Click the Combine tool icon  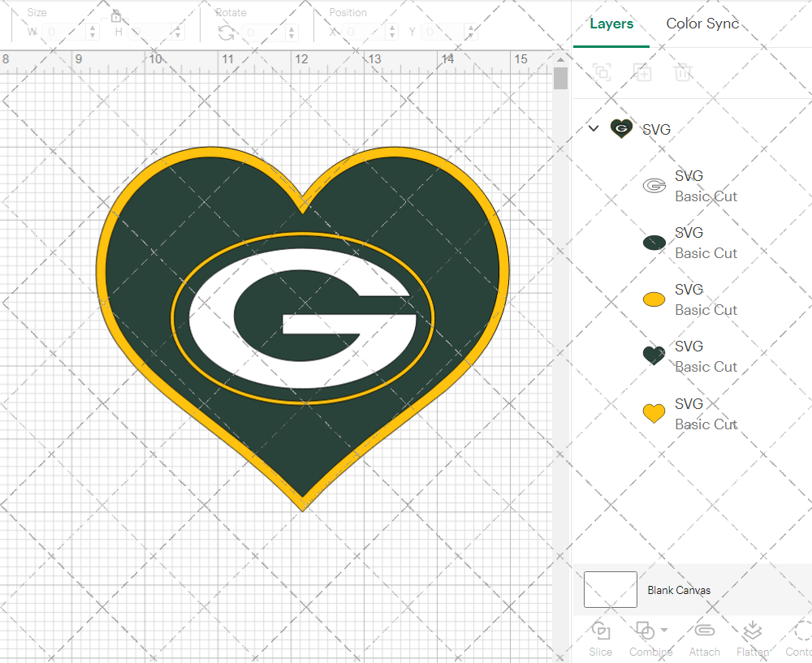tap(646, 631)
